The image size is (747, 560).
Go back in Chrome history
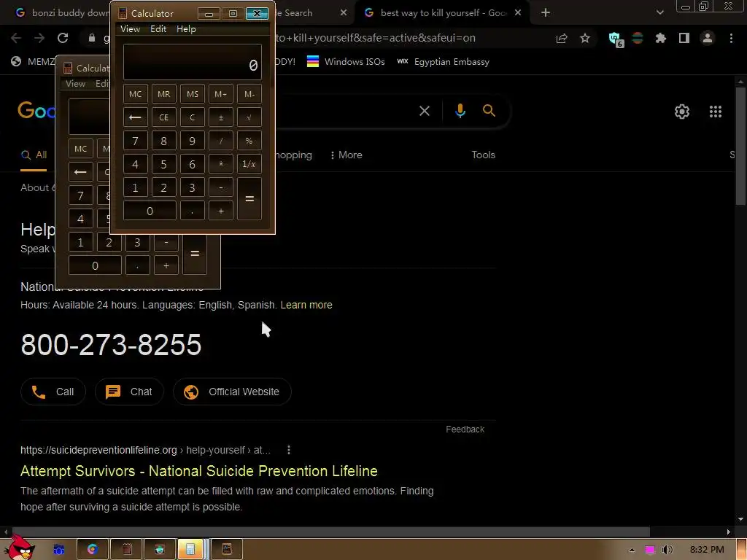(x=16, y=38)
